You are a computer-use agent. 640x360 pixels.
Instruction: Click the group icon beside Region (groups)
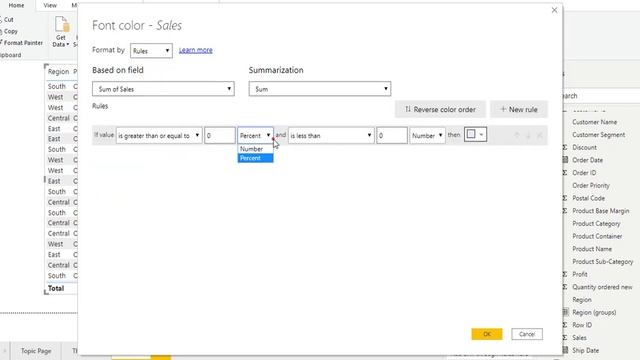565,312
